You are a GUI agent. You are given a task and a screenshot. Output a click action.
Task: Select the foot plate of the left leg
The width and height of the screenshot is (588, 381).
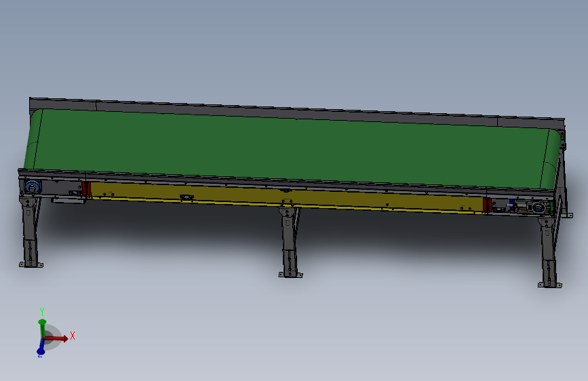31,265
